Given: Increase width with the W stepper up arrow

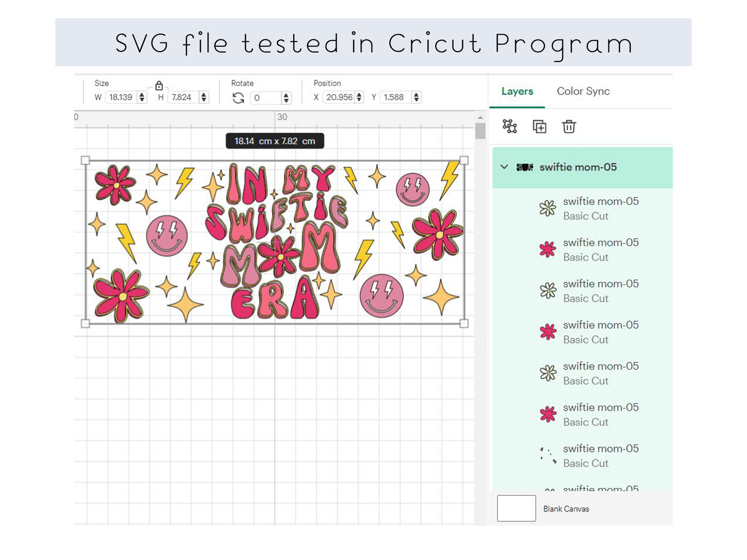Looking at the screenshot, I should (x=142, y=95).
